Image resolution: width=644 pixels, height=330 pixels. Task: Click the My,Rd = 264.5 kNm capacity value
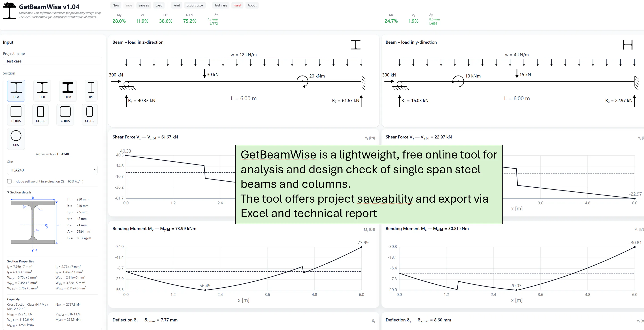click(69, 319)
